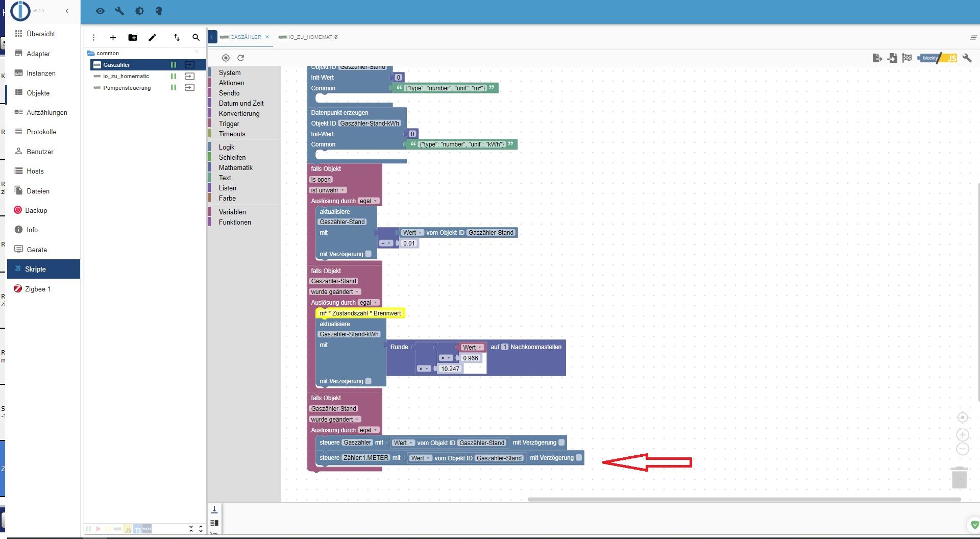Open the Mathematik block category
The width and height of the screenshot is (980, 539).
236,167
